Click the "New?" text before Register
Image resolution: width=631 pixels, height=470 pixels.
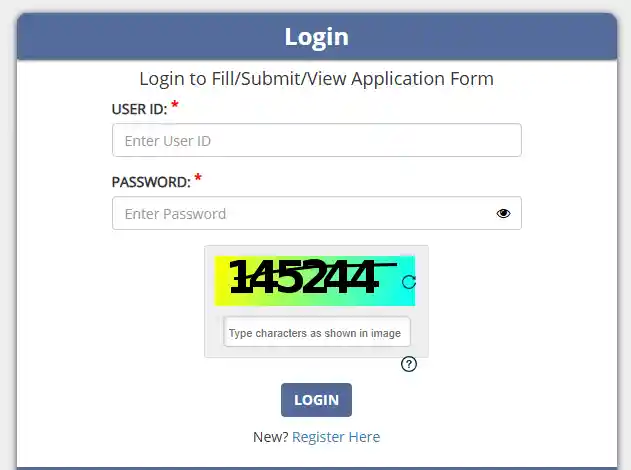coord(270,437)
